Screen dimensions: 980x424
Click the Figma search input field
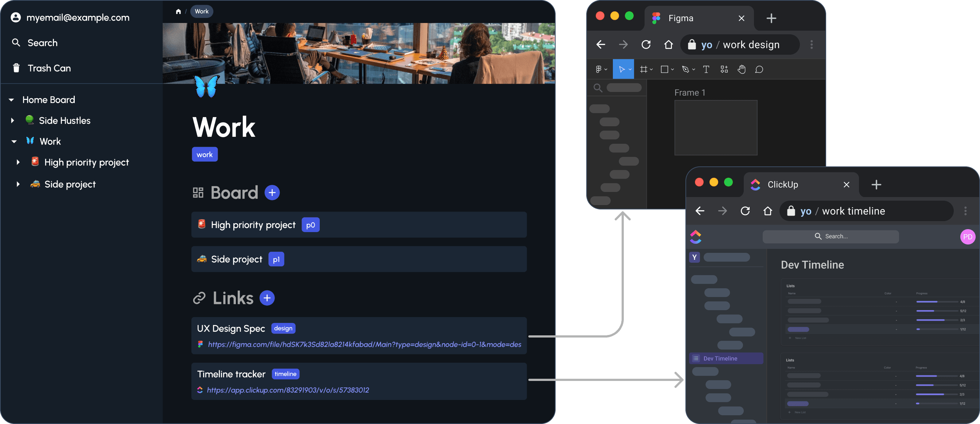coord(624,88)
